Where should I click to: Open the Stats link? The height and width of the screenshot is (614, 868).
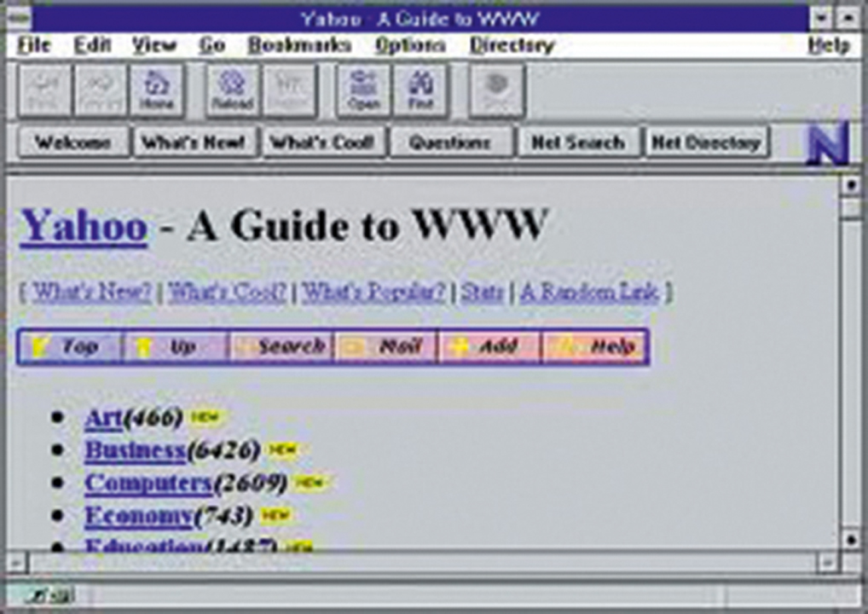coord(482,292)
